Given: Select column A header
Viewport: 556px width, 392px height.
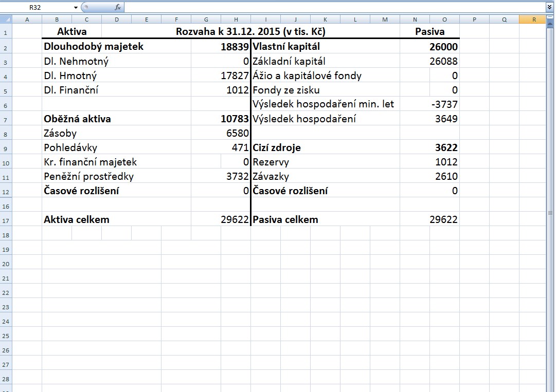Looking at the screenshot, I should click(27, 20).
